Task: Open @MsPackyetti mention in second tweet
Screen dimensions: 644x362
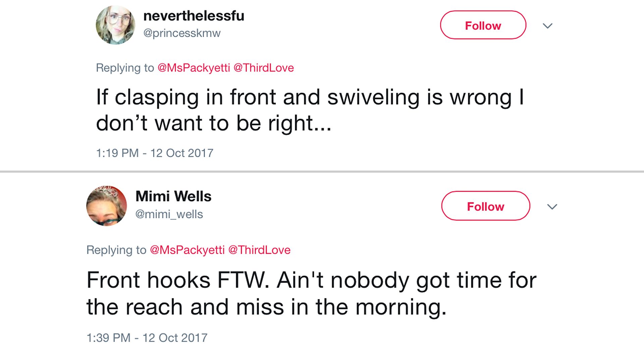Action: point(187,250)
